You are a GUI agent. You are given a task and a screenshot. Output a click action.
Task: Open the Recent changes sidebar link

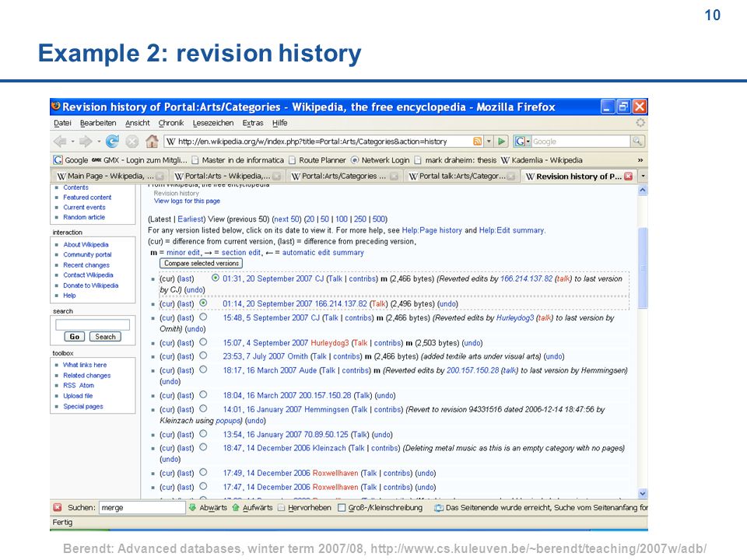tap(86, 264)
